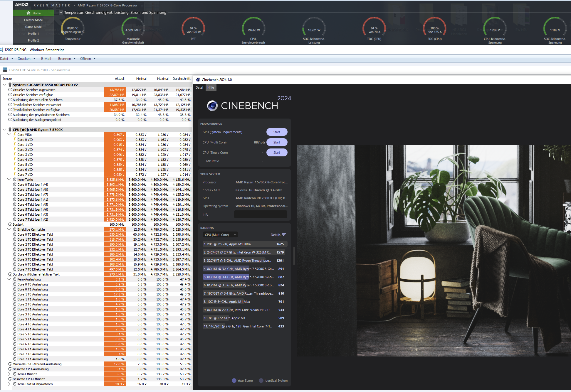Click the Your Score legend dot

234,381
